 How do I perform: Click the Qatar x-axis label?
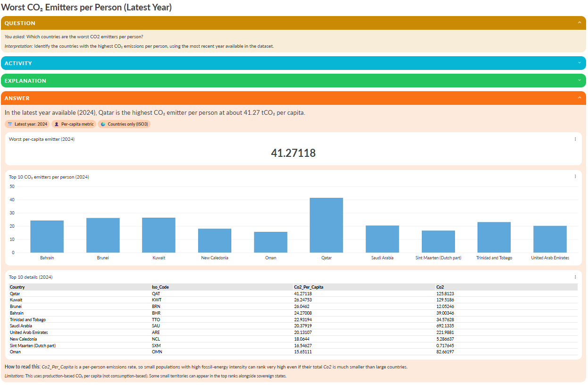327,258
